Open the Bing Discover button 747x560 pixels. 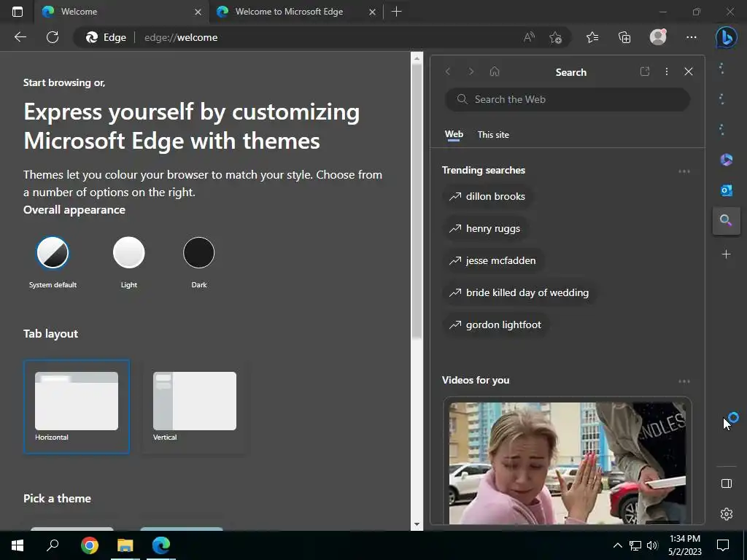click(x=727, y=37)
